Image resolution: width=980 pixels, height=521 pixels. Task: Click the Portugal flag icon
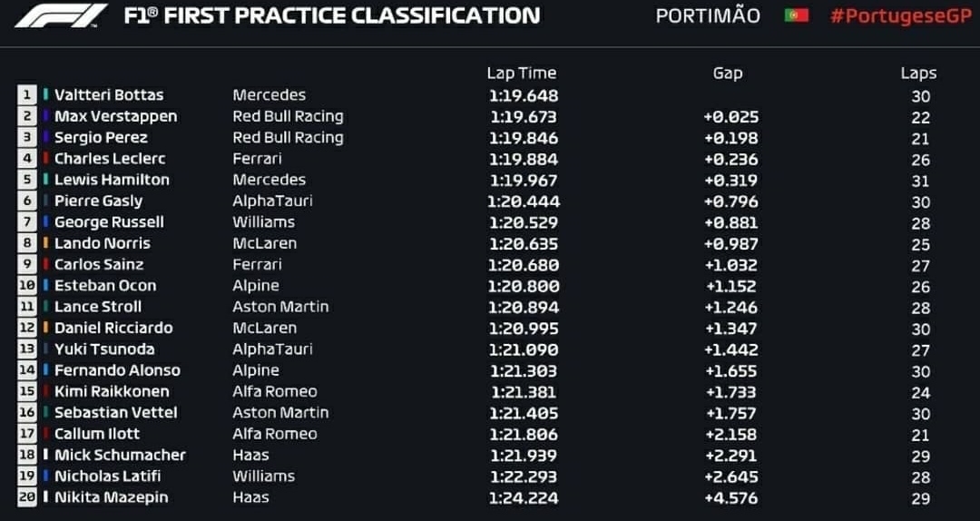coord(796,15)
